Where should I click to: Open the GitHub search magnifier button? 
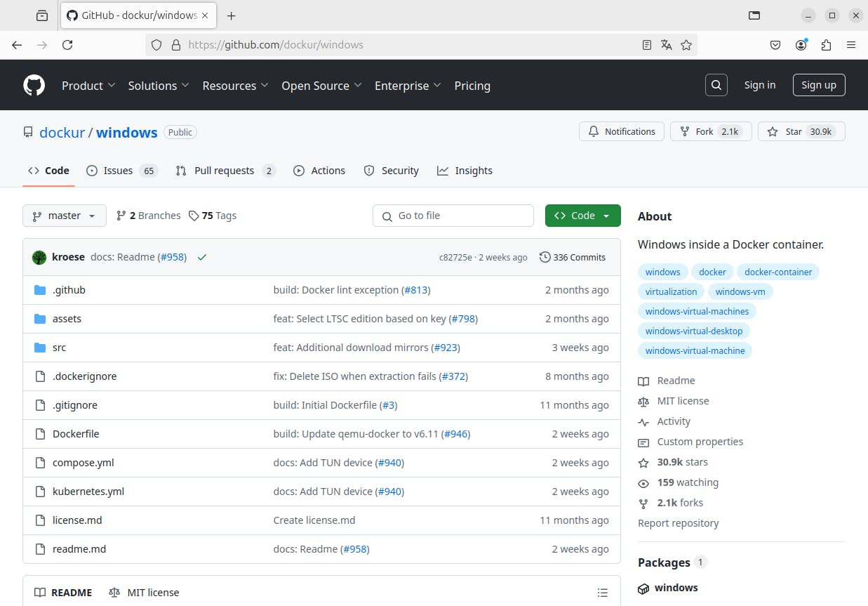pos(716,85)
